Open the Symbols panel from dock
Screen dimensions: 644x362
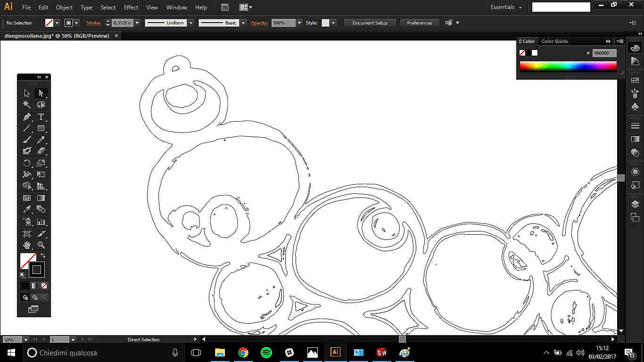[x=635, y=107]
